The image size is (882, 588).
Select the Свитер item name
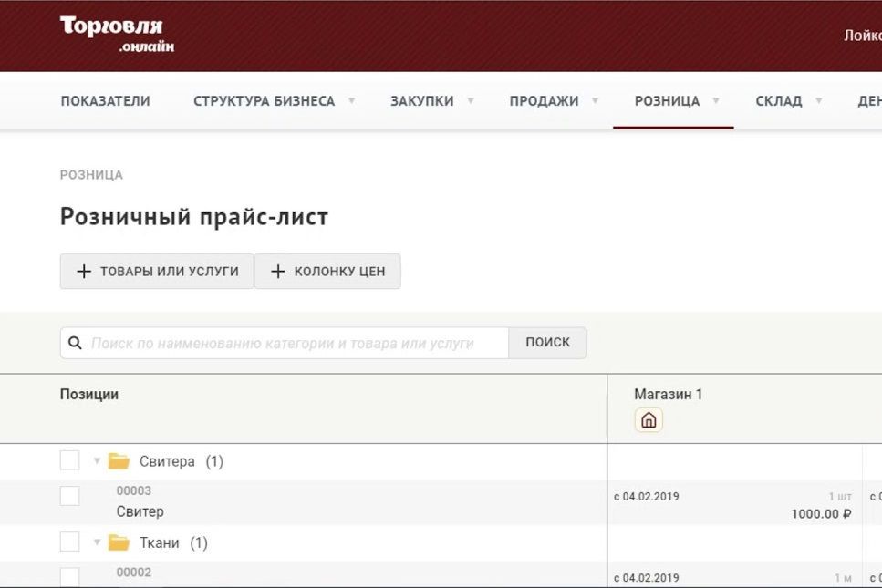(140, 511)
